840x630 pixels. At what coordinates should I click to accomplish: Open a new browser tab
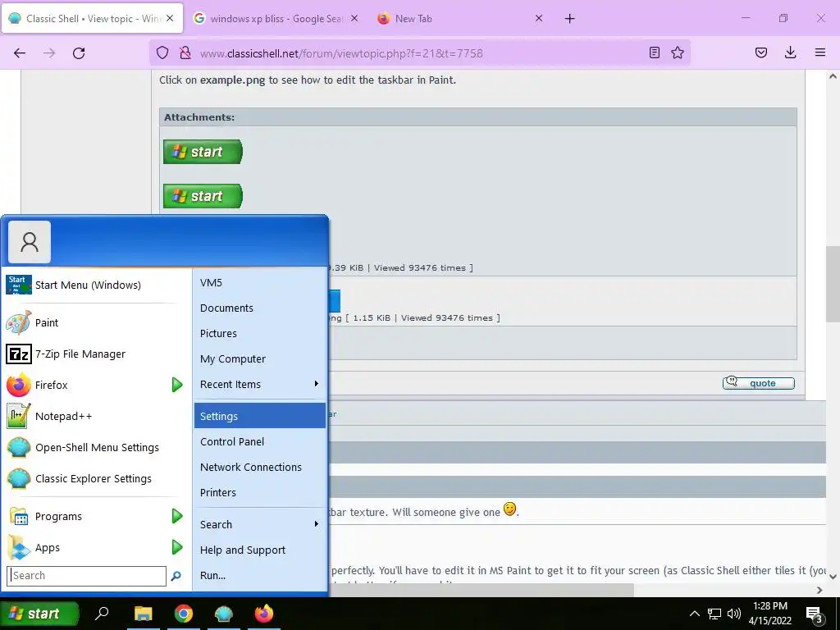pyautogui.click(x=570, y=19)
